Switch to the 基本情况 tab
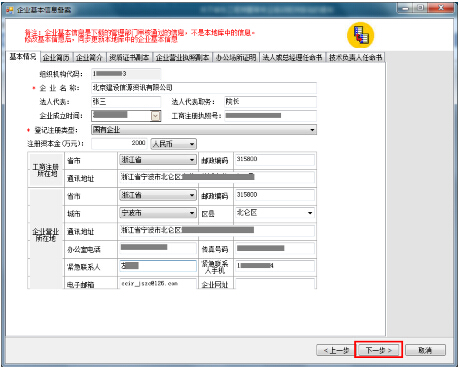Viewport: 459px width, 367px height. (23, 57)
